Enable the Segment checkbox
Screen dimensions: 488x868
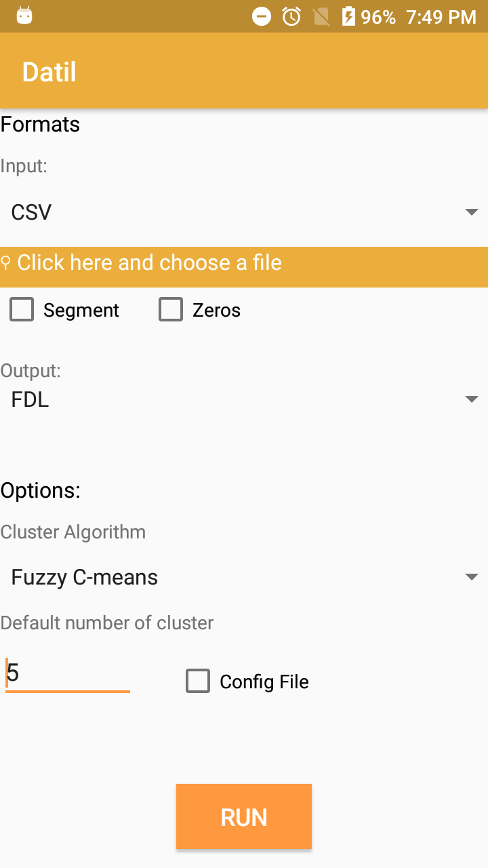click(x=22, y=310)
